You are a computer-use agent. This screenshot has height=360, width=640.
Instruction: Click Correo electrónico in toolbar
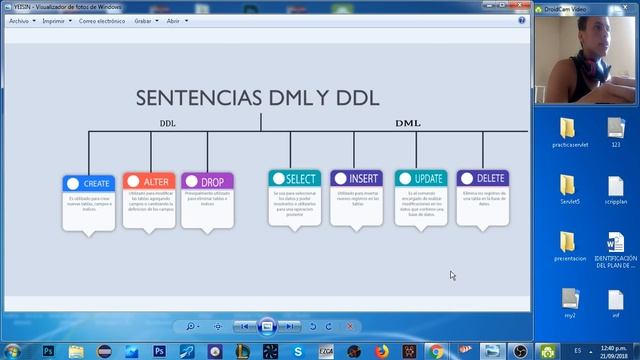tap(102, 21)
